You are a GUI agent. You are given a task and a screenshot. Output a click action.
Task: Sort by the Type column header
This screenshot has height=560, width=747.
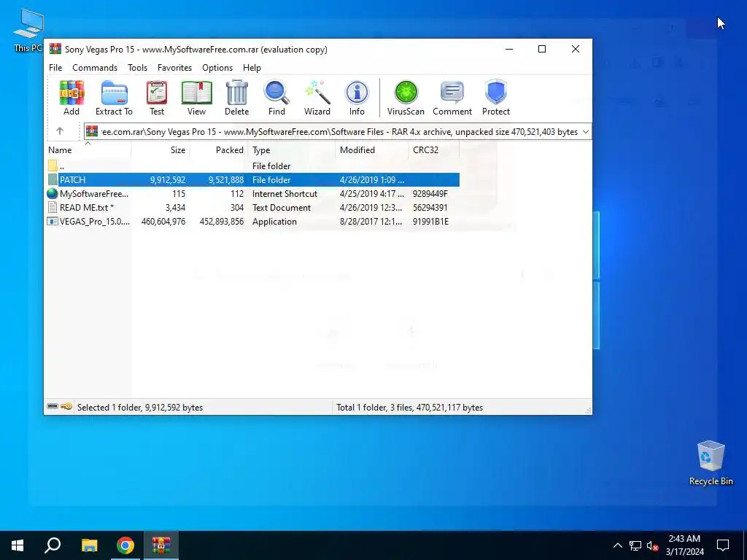pyautogui.click(x=291, y=150)
